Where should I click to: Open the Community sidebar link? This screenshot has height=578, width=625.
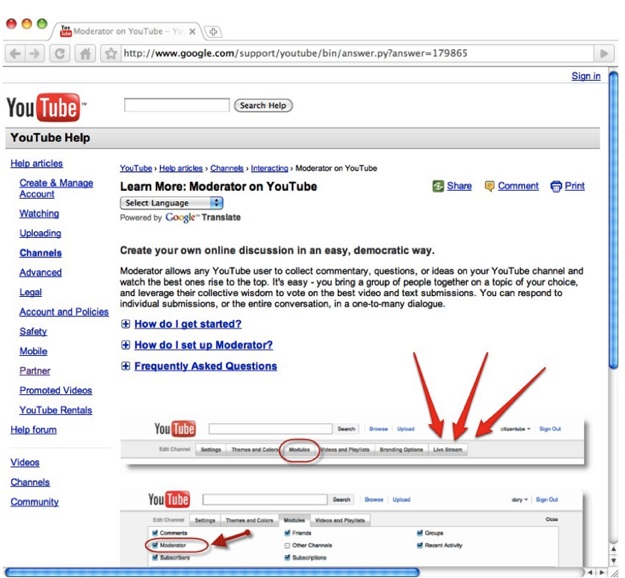tap(35, 502)
